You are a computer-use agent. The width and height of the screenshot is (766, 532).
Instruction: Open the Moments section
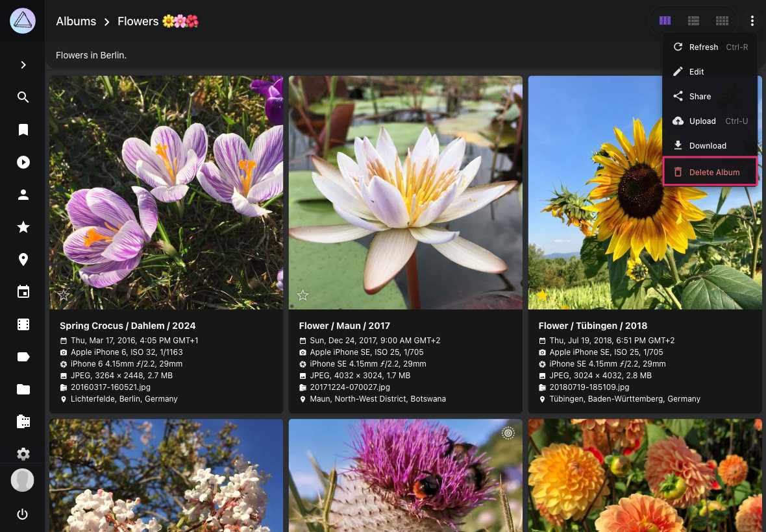(23, 162)
